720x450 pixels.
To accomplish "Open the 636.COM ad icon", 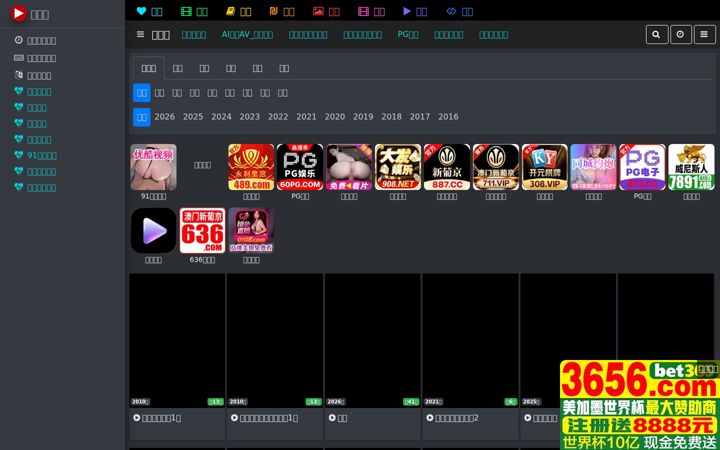I will tap(202, 231).
